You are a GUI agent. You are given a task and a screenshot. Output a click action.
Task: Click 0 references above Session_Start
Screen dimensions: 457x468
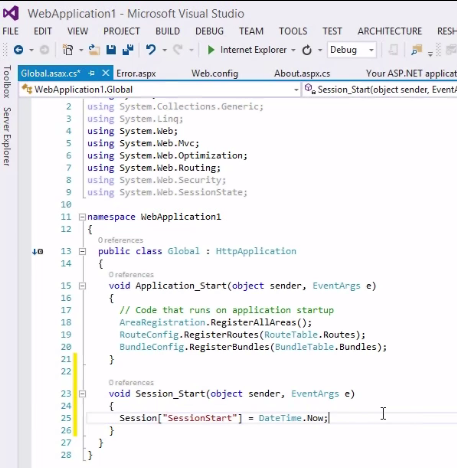[131, 383]
